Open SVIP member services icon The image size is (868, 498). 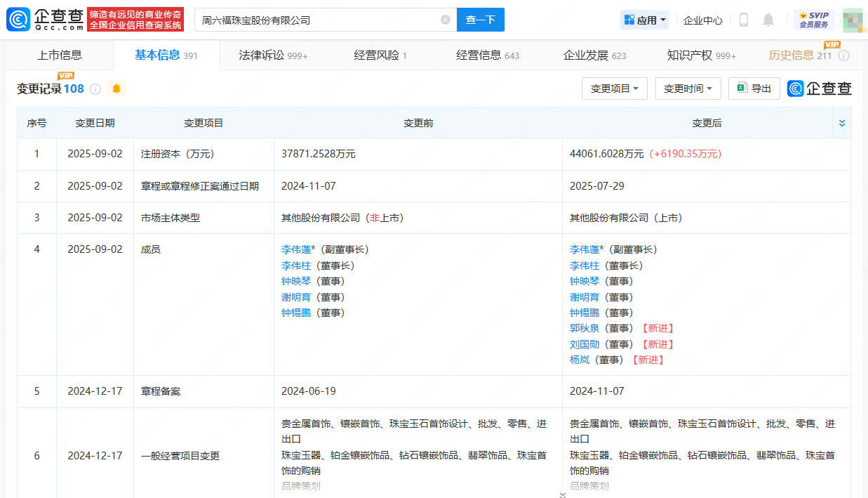click(x=814, y=20)
